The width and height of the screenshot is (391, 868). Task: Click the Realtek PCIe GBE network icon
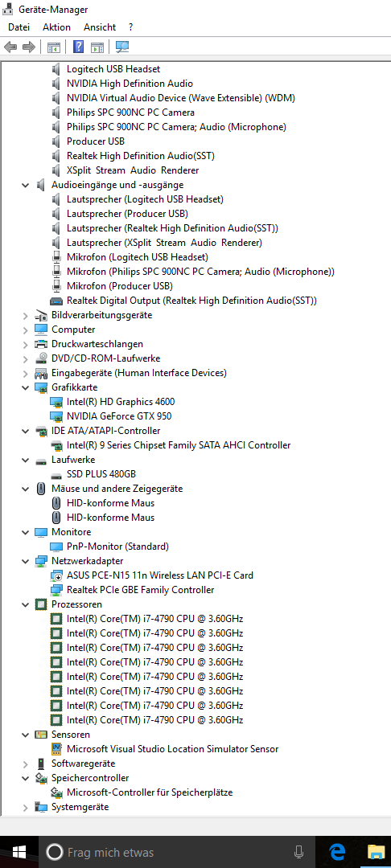click(x=56, y=590)
